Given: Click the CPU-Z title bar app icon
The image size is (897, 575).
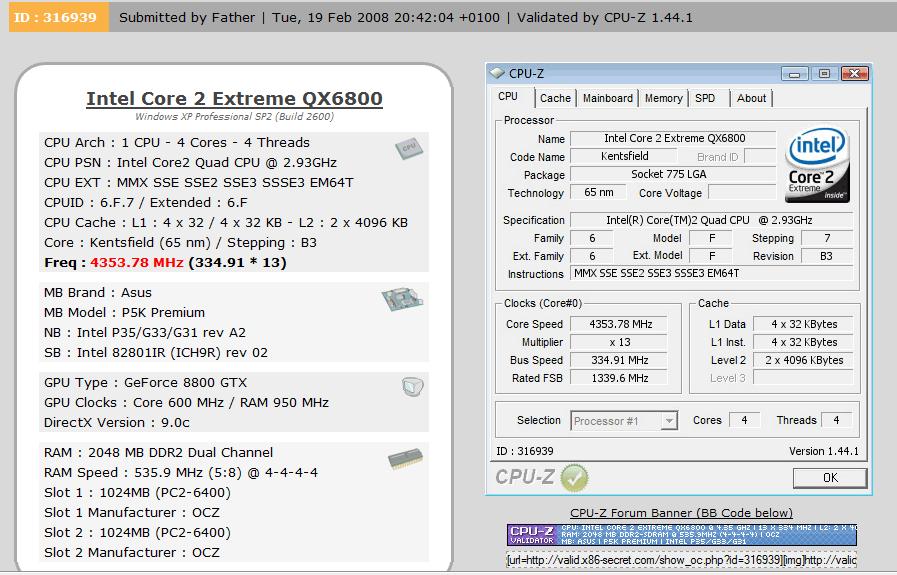Looking at the screenshot, I should [498, 73].
